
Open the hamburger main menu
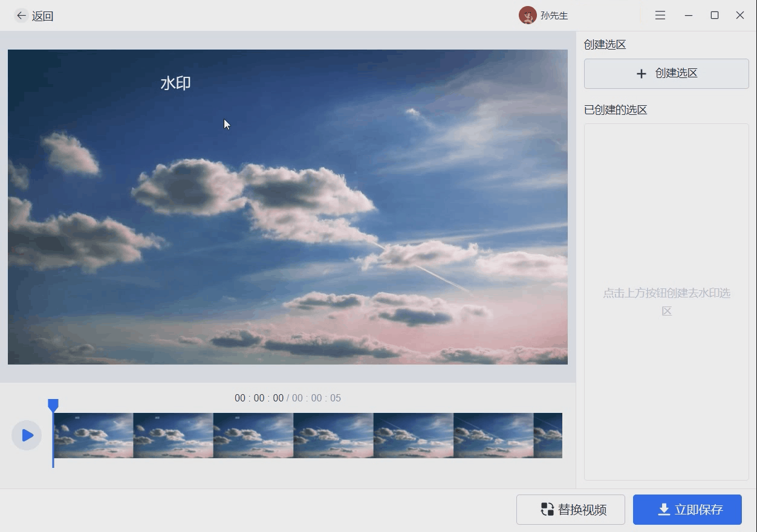(x=660, y=16)
